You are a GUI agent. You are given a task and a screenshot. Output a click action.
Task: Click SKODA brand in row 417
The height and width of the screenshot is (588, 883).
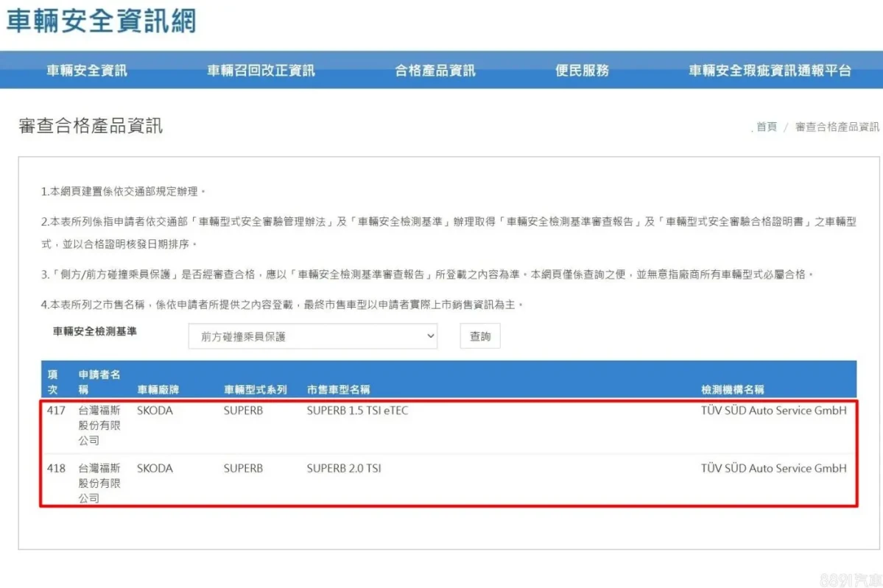(x=155, y=410)
